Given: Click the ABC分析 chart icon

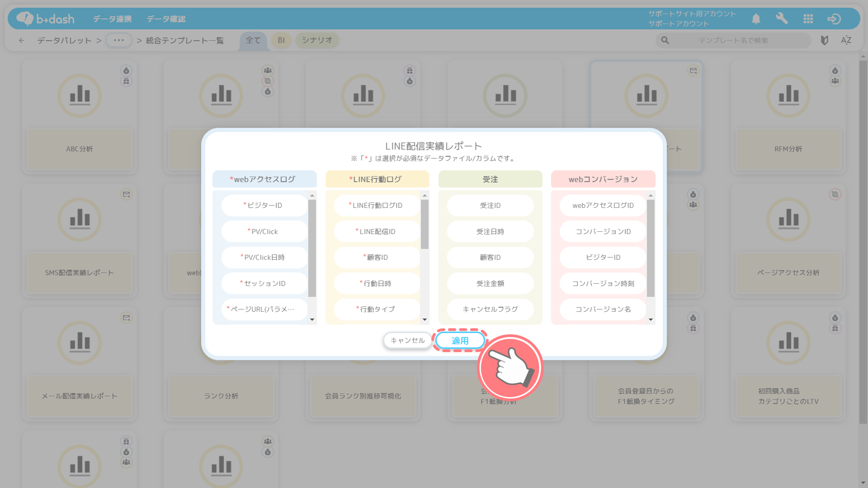Looking at the screenshot, I should pos(79,95).
